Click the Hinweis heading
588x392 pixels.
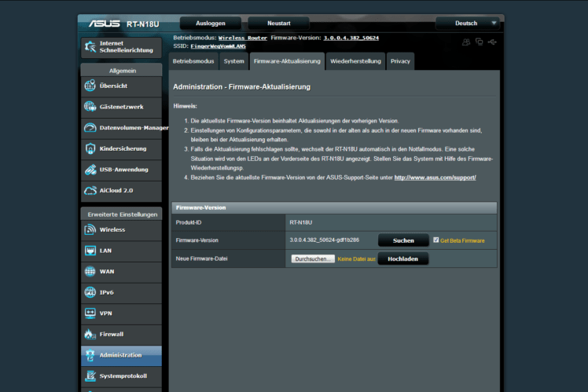pyautogui.click(x=185, y=106)
